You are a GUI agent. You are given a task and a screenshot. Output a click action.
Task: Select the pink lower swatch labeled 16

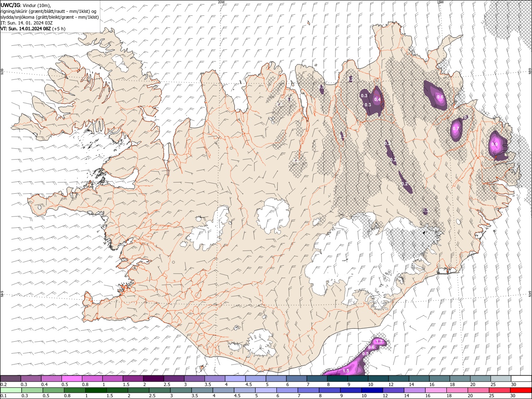[436, 390]
